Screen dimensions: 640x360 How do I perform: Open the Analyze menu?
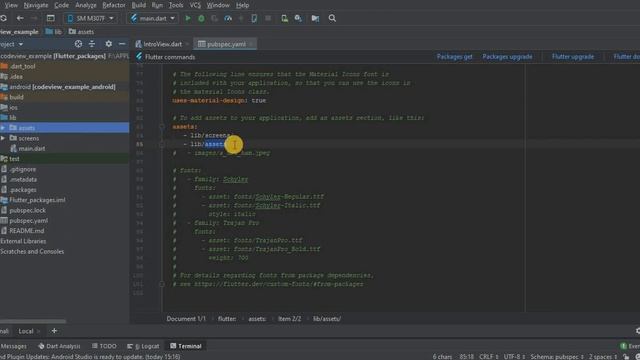point(86,5)
